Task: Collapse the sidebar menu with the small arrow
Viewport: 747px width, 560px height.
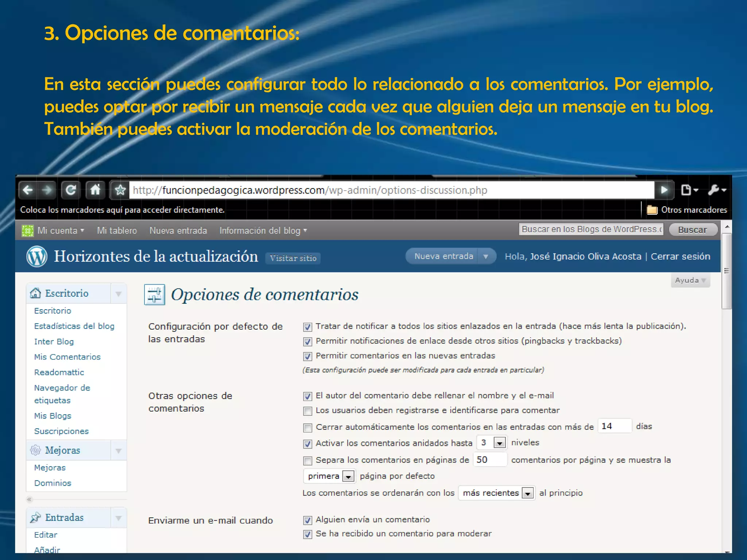Action: point(30,499)
